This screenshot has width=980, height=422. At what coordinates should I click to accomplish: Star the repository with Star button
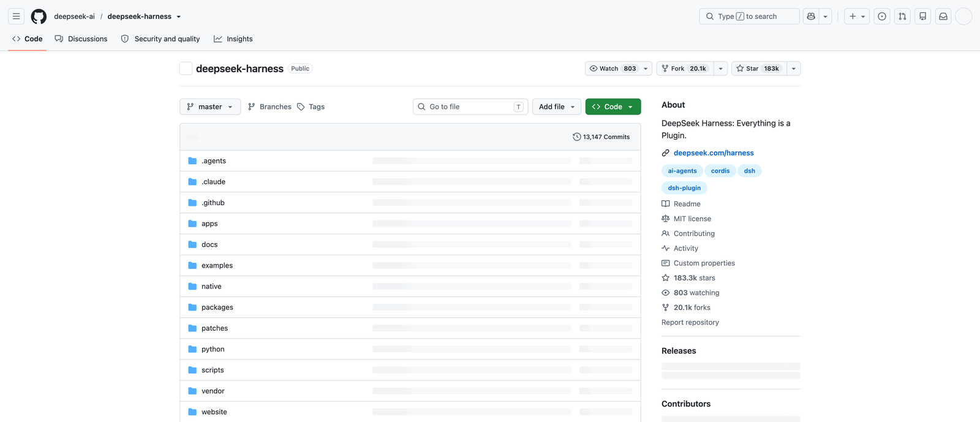[759, 69]
